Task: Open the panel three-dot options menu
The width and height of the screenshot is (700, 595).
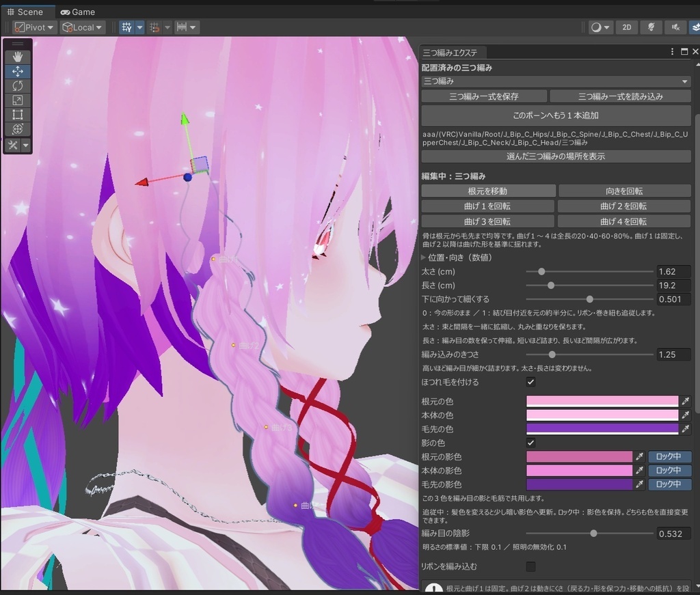Action: click(672, 52)
